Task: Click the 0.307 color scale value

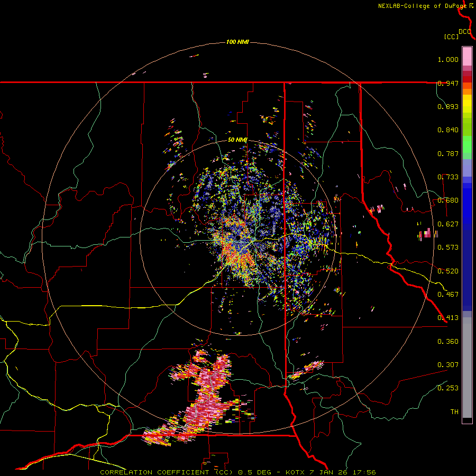Action: (x=448, y=365)
